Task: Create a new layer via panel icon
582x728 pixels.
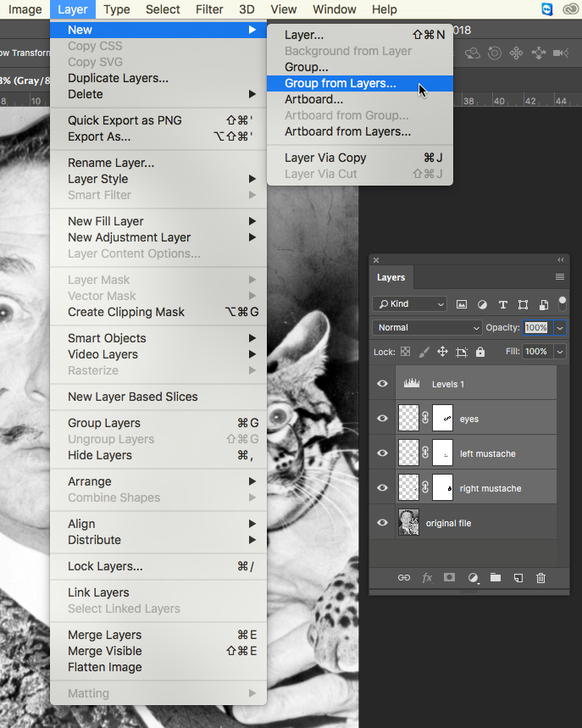Action: click(x=518, y=578)
